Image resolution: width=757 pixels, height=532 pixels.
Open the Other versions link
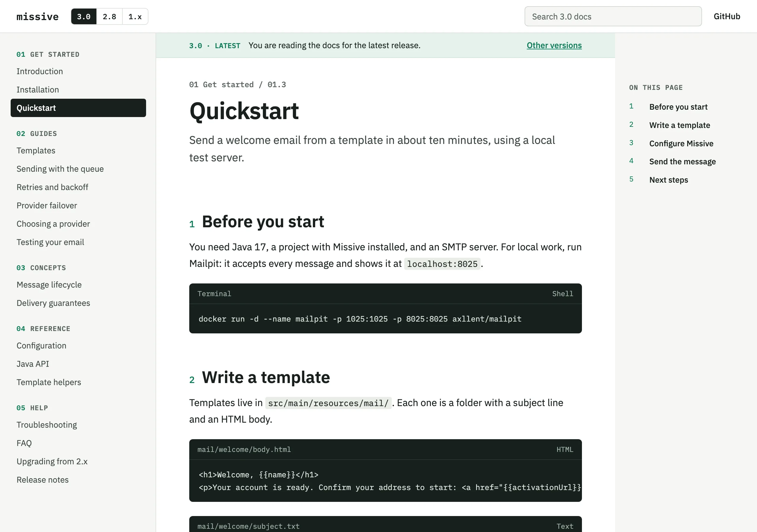[554, 46]
